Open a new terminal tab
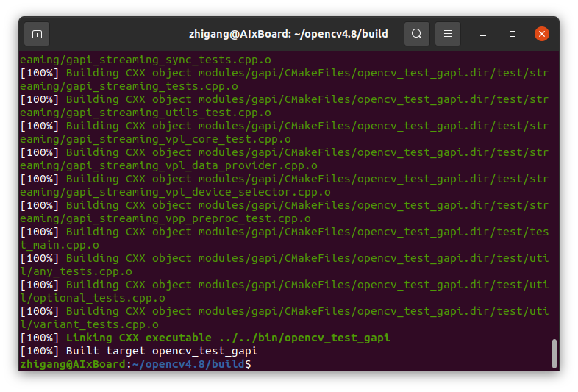The image size is (578, 392). coord(37,34)
